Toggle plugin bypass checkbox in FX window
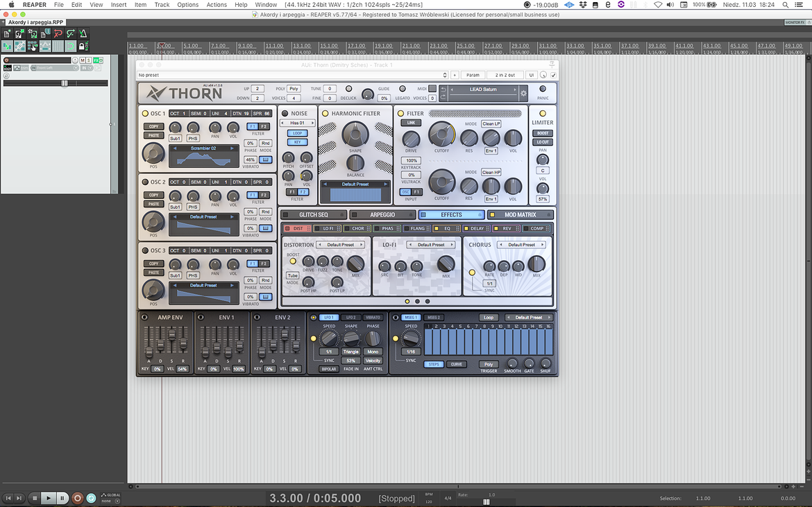Viewport: 812px width, 507px height. pyautogui.click(x=553, y=75)
